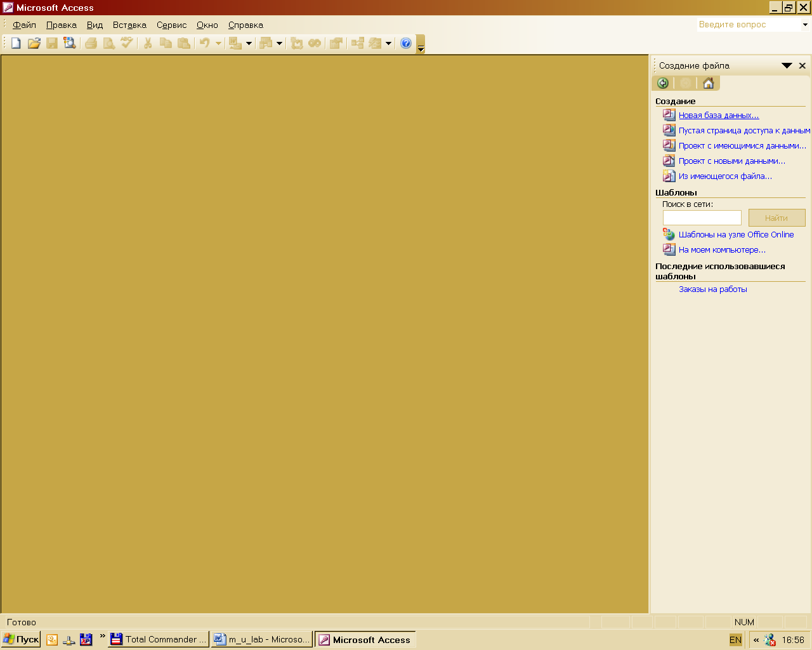
Task: Click the green Back arrow in task pane
Action: pyautogui.click(x=663, y=83)
